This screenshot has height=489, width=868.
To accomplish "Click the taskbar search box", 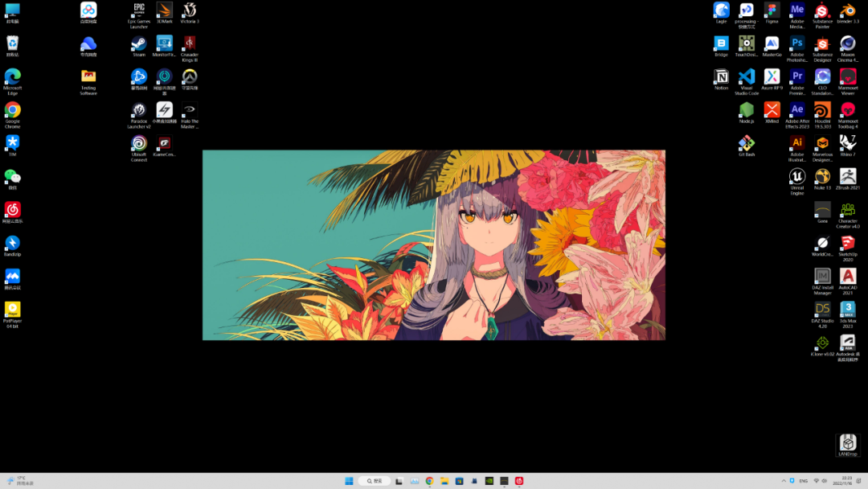I will [x=375, y=481].
